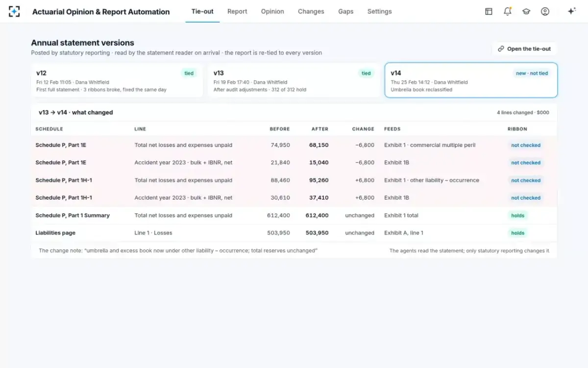The height and width of the screenshot is (368, 588).
Task: Click not checked badge for other liability row
Action: point(526,181)
